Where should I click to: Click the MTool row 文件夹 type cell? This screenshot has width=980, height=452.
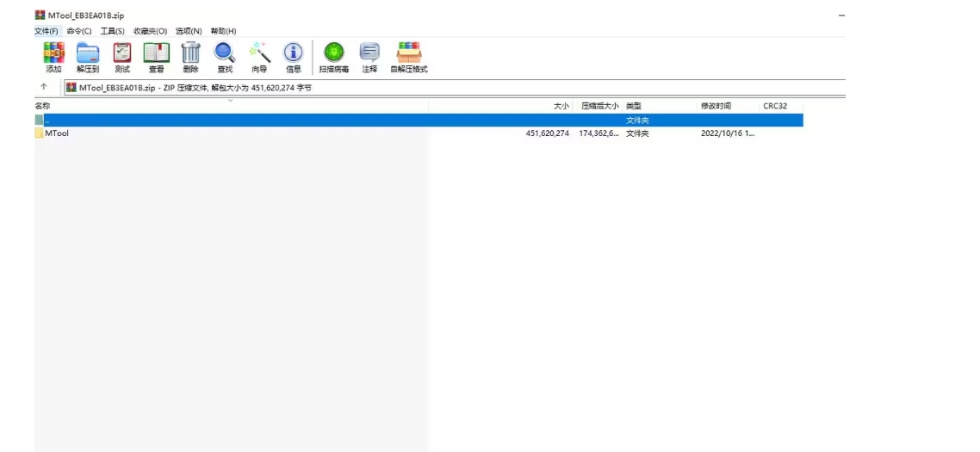click(637, 133)
